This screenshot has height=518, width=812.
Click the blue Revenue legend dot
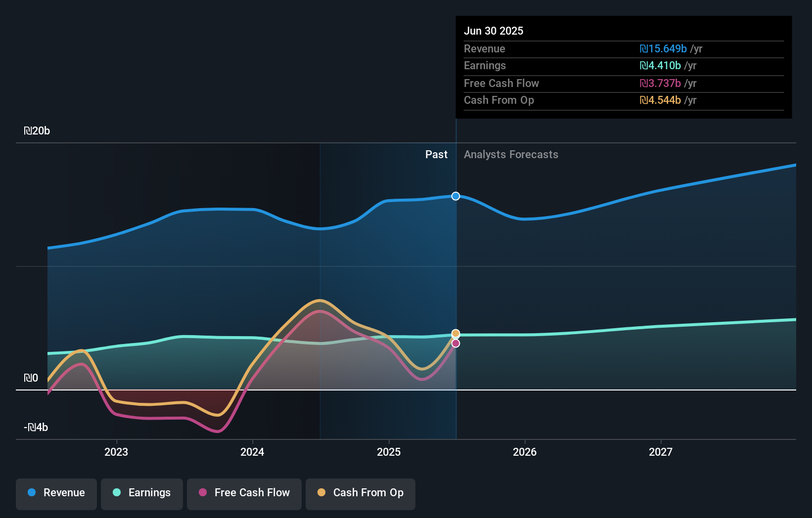[x=32, y=493]
